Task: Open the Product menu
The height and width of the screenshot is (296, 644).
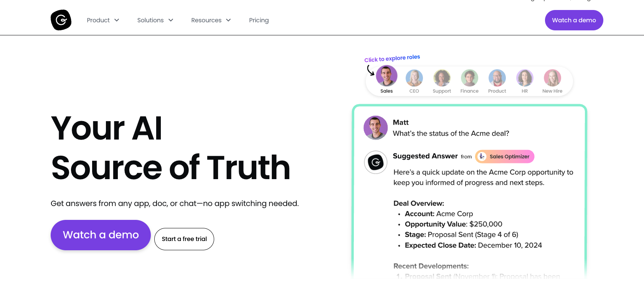Action: (98, 20)
